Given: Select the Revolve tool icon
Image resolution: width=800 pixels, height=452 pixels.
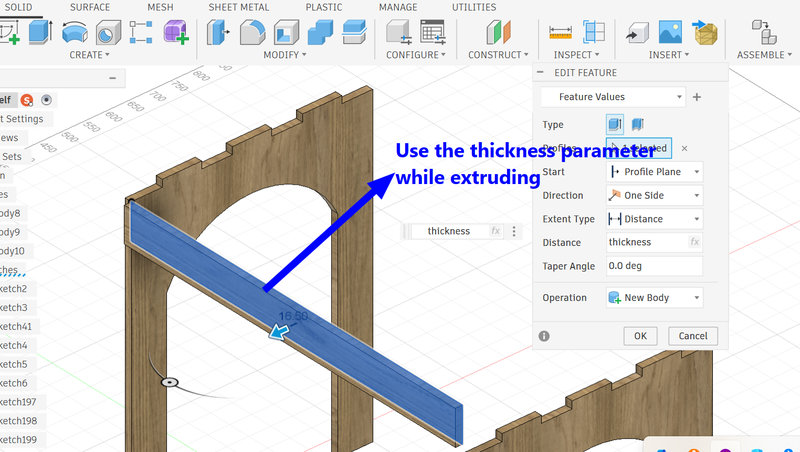Looking at the screenshot, I should [74, 32].
